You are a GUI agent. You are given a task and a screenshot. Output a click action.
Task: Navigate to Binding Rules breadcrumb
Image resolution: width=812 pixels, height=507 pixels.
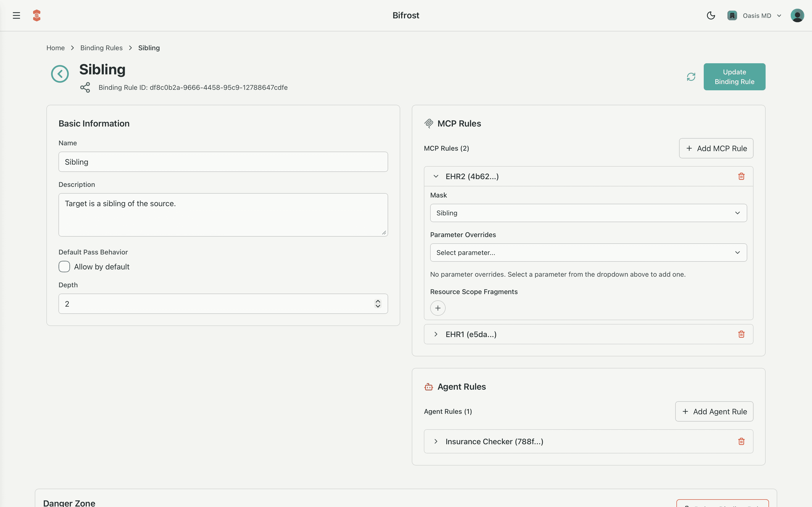coord(101,48)
